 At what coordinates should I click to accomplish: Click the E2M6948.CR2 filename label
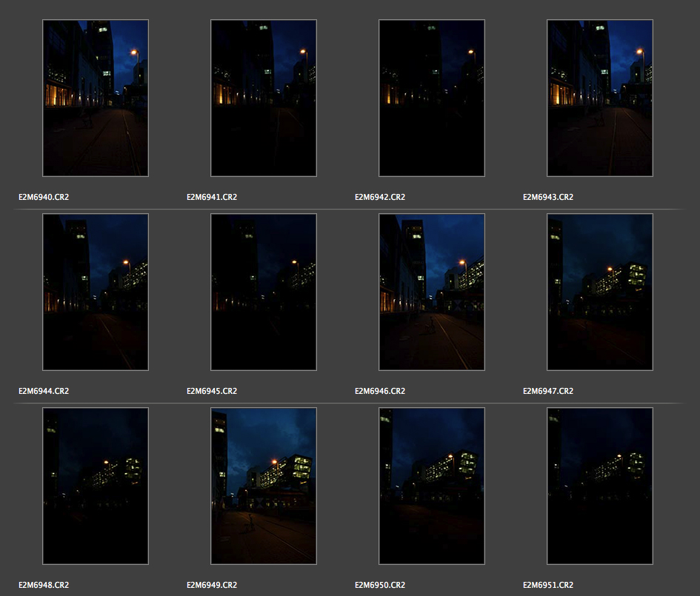(44, 585)
